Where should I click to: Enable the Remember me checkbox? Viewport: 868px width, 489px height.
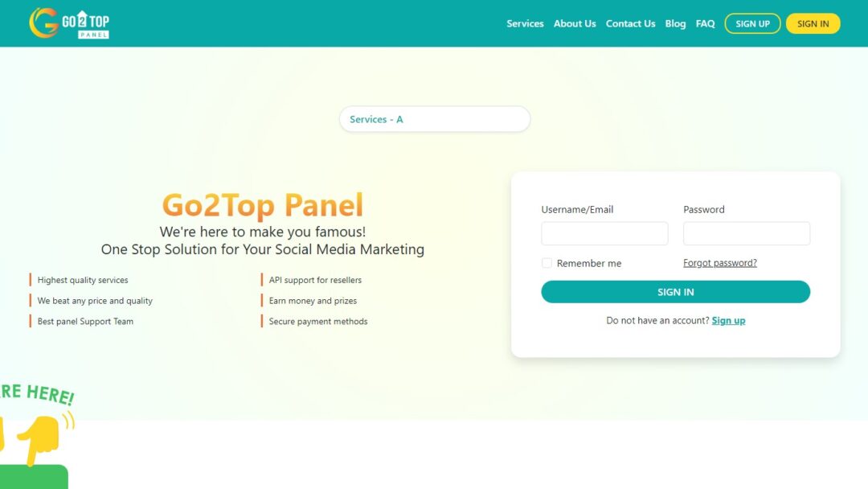[x=547, y=263]
